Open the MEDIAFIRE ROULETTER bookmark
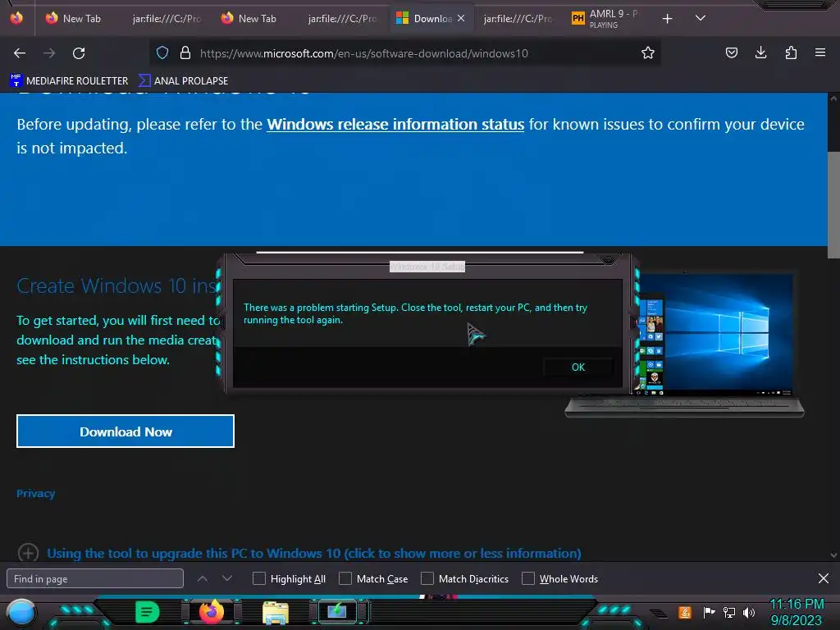The width and height of the screenshot is (840, 630). [x=69, y=81]
